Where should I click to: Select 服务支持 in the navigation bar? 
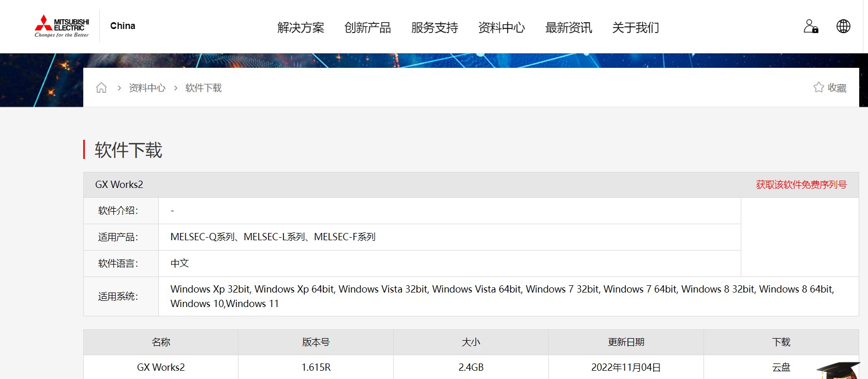tap(435, 27)
